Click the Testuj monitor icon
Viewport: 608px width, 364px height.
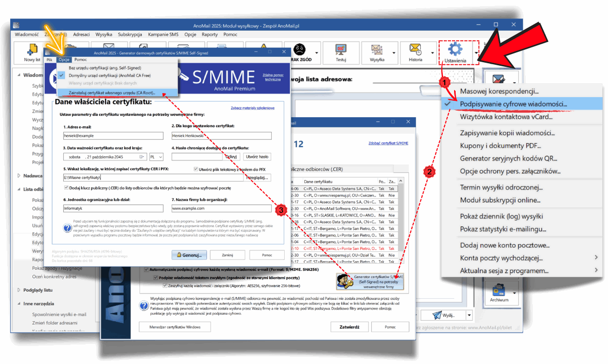click(x=341, y=49)
